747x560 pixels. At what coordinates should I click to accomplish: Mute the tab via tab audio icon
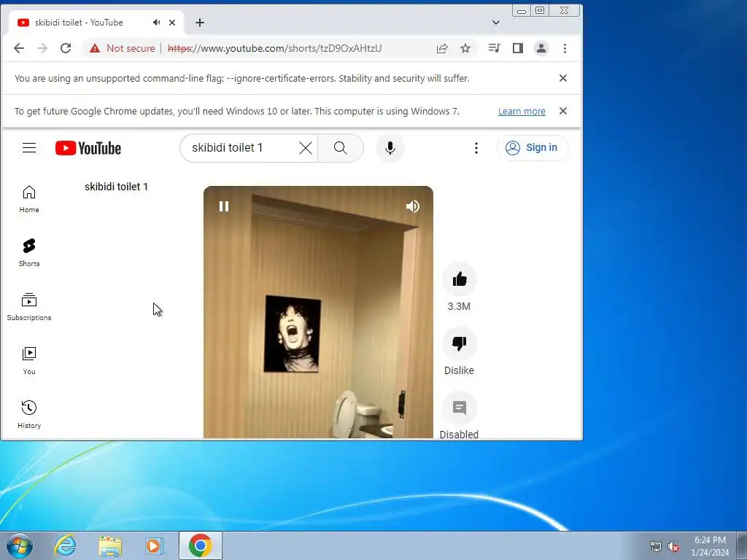156,23
